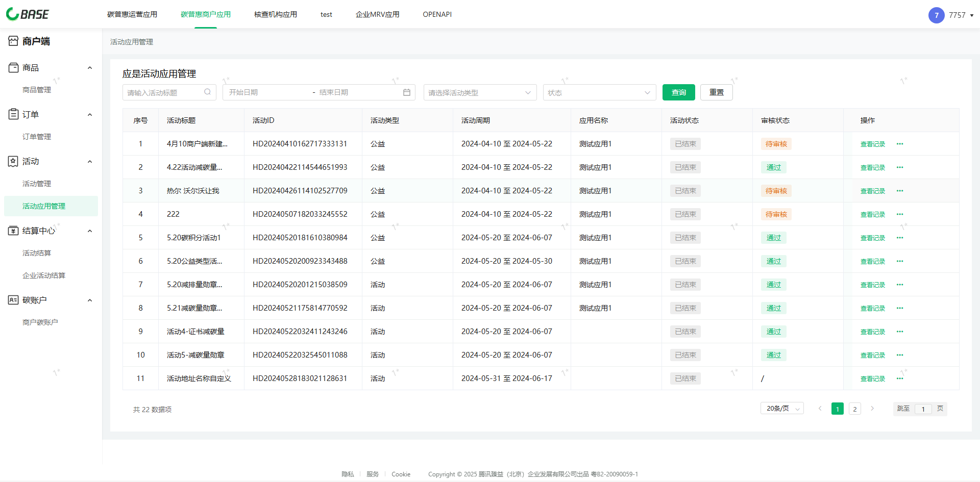Open the more actions ellipsis for row 1

pyautogui.click(x=900, y=144)
